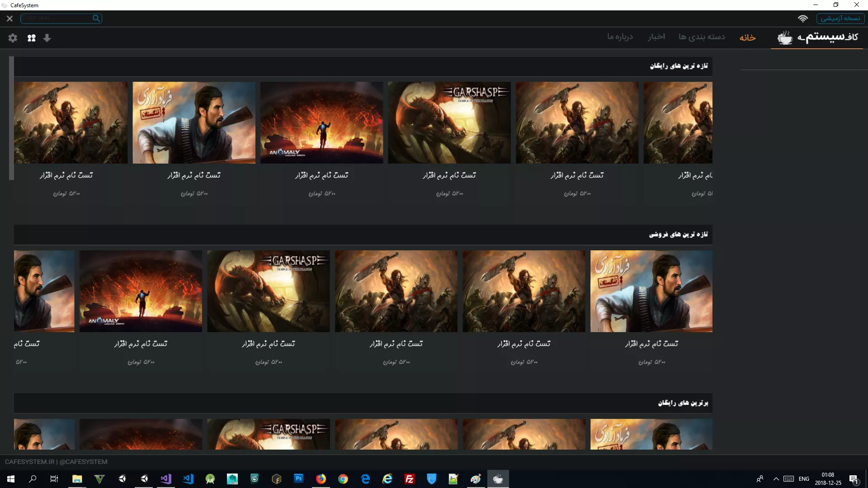Open the People icon in system tray
This screenshot has height=488, width=868.
pos(760,479)
